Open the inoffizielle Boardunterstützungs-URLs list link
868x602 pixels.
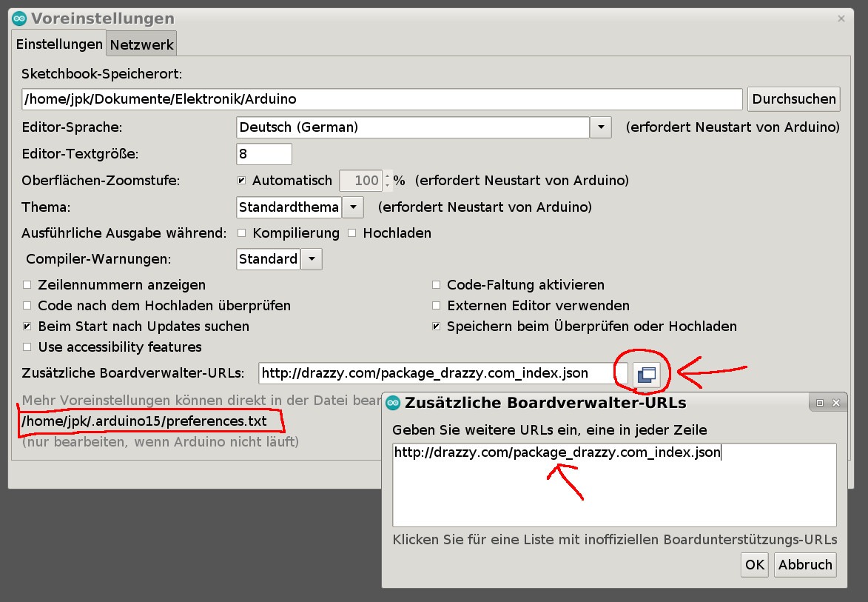coord(614,539)
